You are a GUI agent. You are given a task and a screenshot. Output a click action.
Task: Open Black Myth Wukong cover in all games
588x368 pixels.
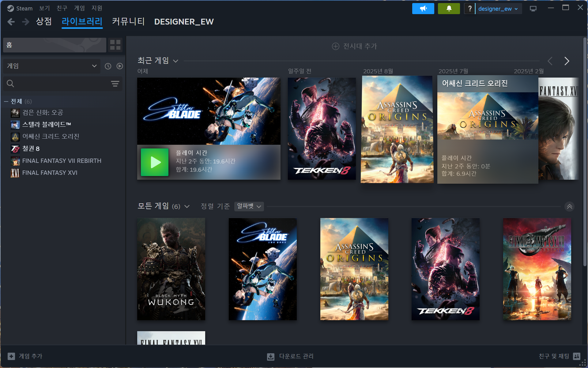tap(171, 269)
